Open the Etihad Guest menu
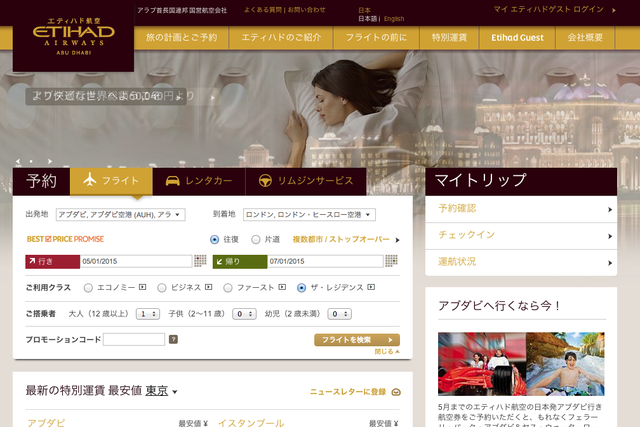 click(517, 38)
